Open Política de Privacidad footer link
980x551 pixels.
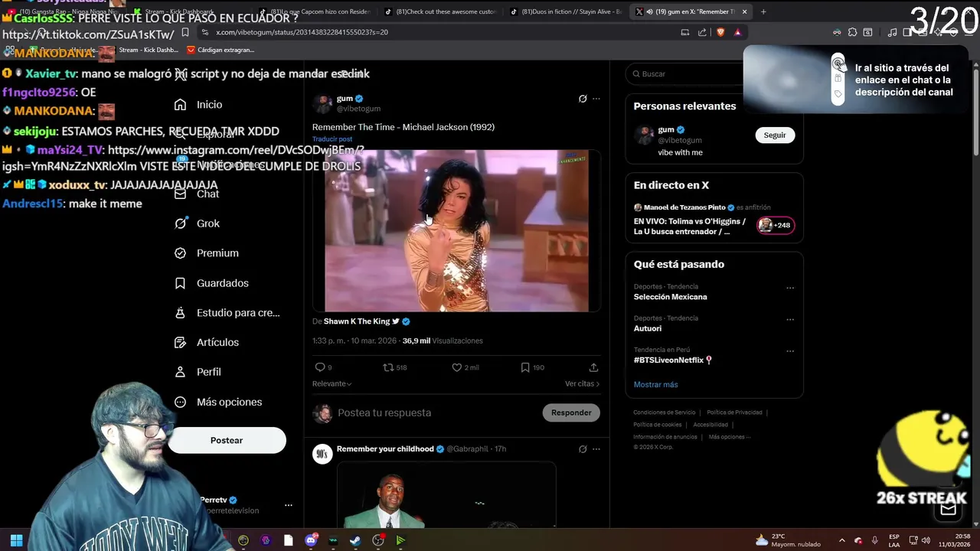point(734,412)
